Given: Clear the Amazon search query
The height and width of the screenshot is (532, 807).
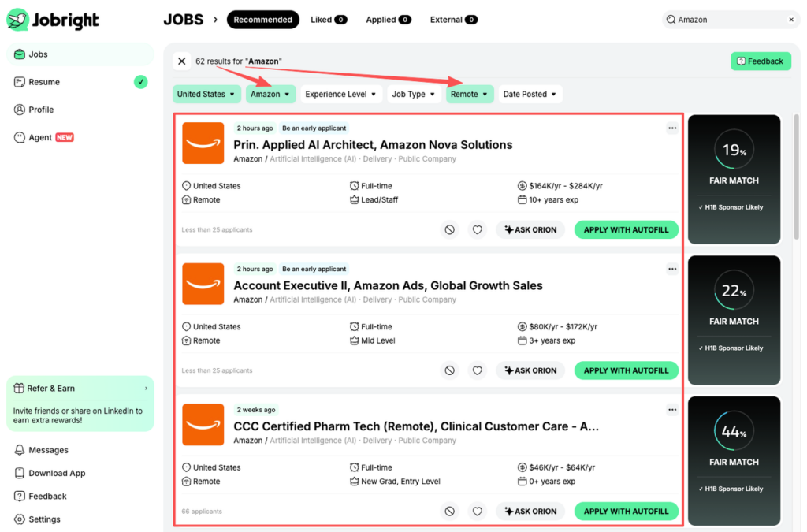Looking at the screenshot, I should (x=790, y=19).
